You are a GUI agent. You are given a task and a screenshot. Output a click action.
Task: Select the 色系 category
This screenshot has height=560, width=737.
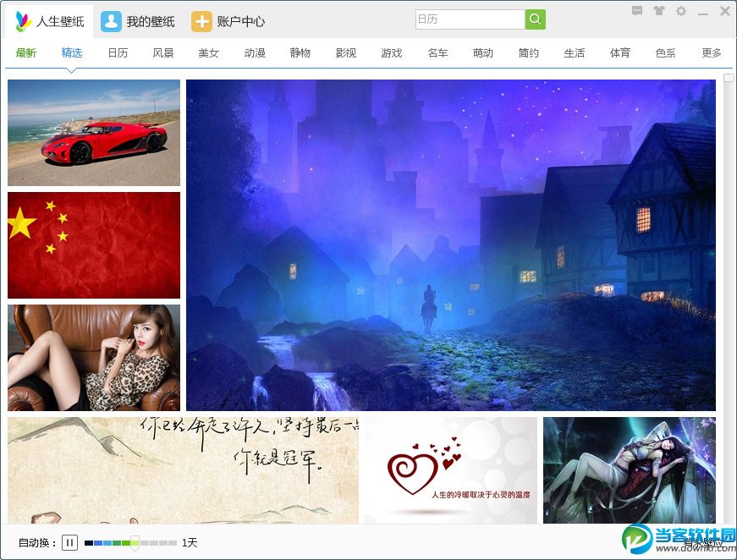(666, 53)
